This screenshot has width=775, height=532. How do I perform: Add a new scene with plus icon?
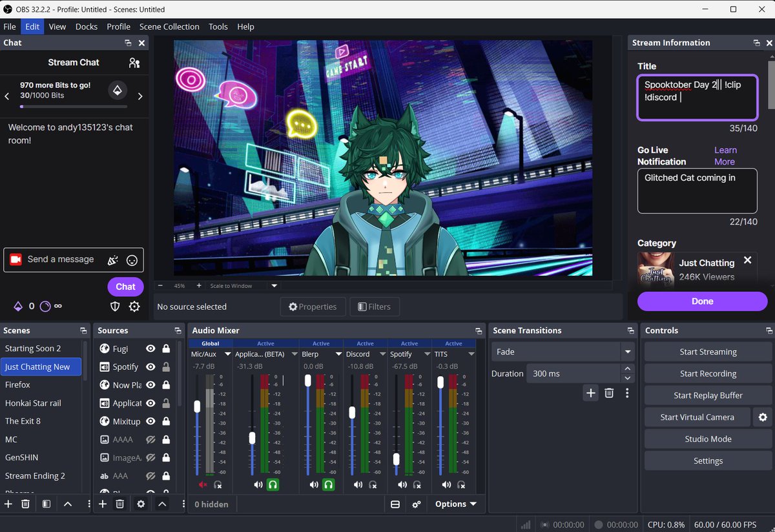click(8, 504)
